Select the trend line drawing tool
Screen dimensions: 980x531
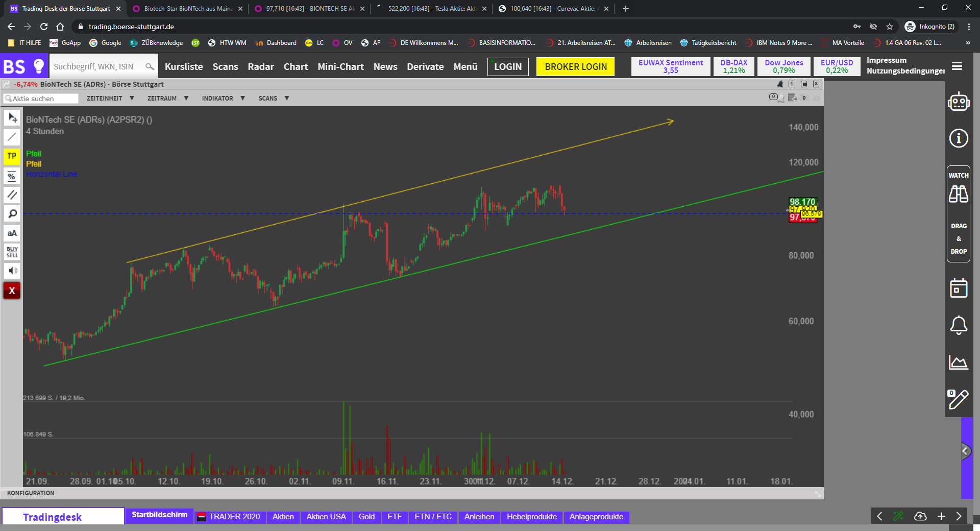pos(12,137)
